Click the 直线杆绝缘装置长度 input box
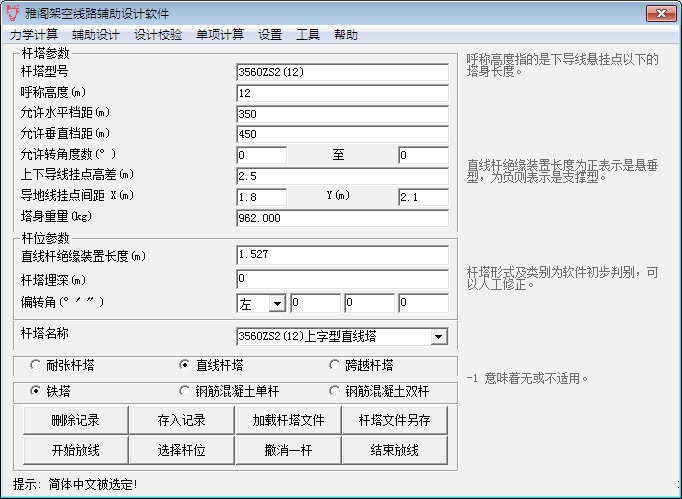 pyautogui.click(x=342, y=256)
